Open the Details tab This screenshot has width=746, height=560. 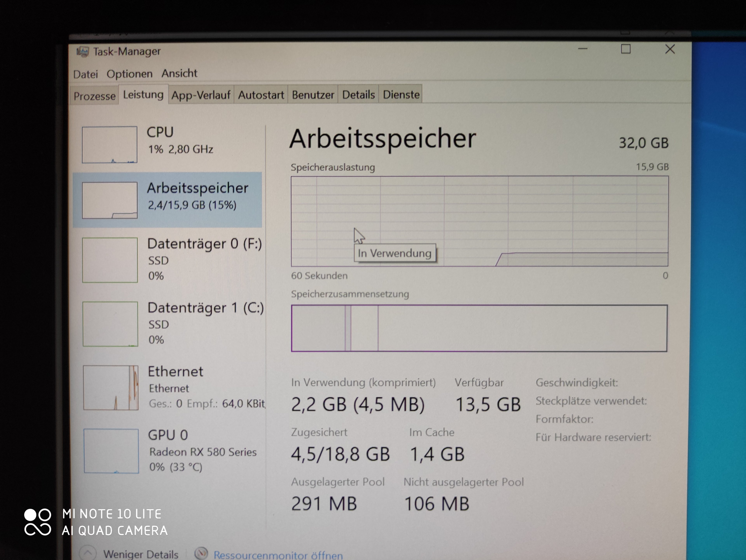coord(358,95)
